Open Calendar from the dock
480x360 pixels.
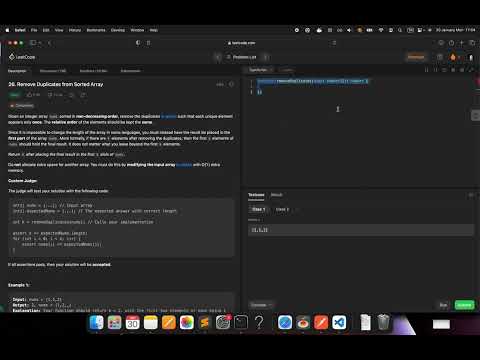click(x=132, y=322)
